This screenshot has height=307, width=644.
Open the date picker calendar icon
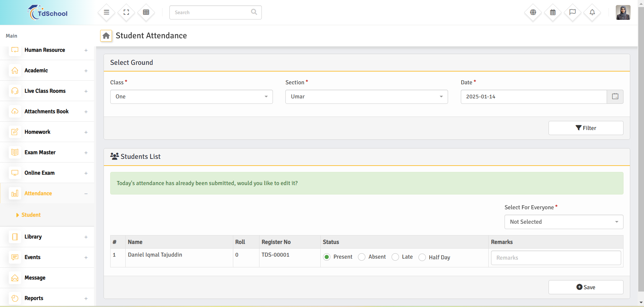coord(615,97)
